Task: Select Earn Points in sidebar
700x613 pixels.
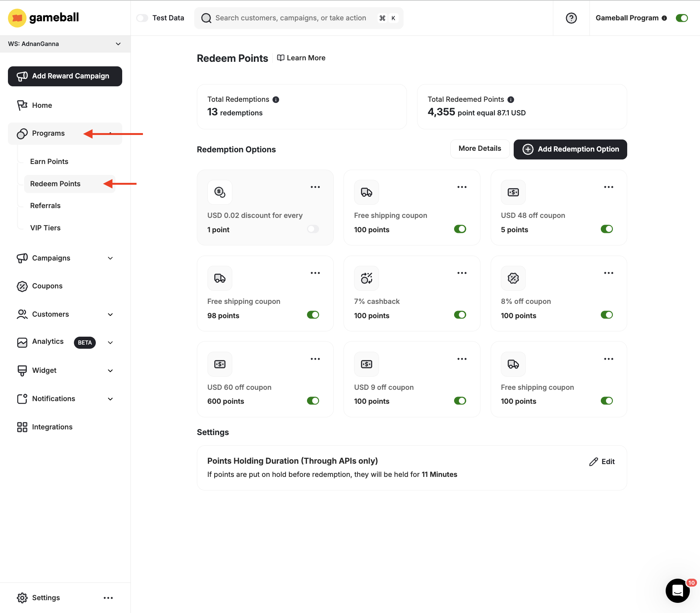Action: pos(49,161)
